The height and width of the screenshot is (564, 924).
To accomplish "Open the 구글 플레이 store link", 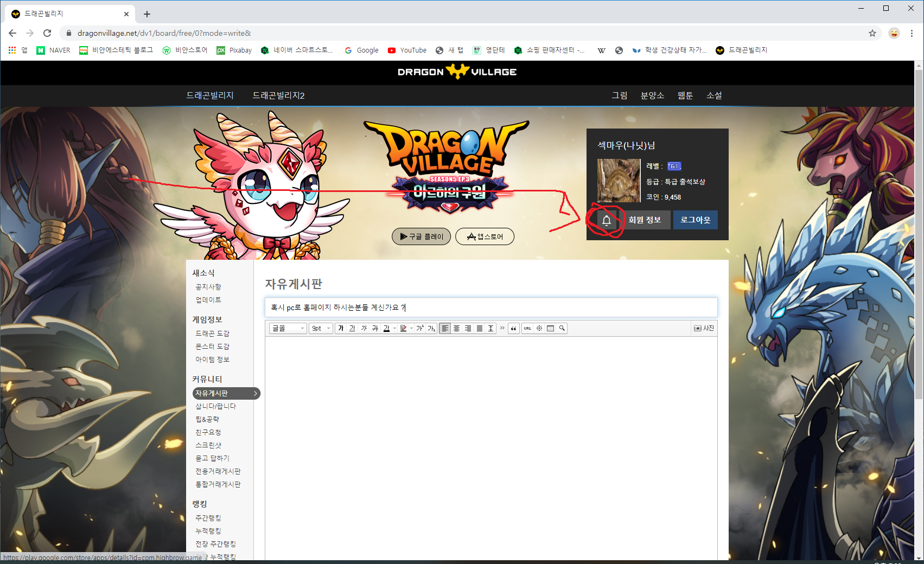I will pos(421,236).
